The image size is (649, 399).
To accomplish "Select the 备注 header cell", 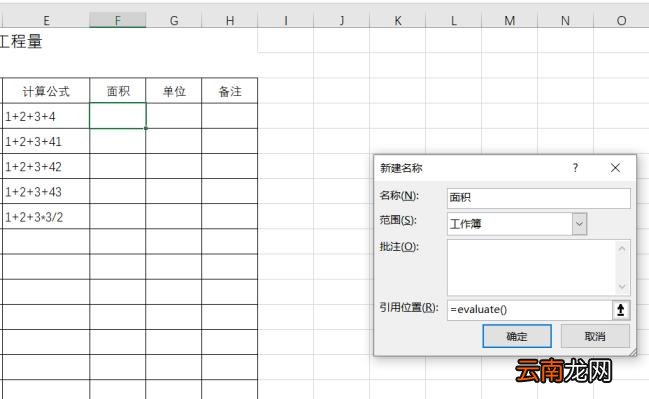I will pyautogui.click(x=230, y=91).
